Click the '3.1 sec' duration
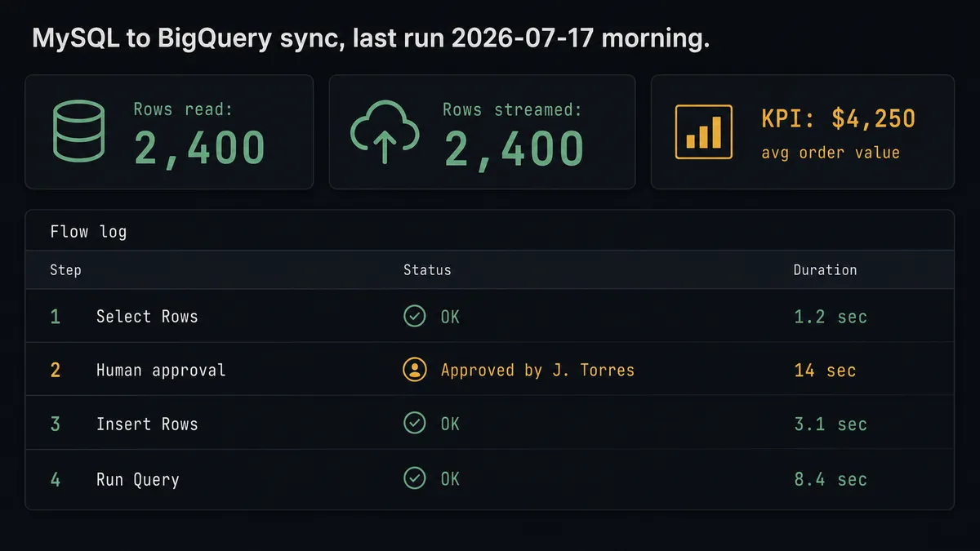This screenshot has width=980, height=551. [831, 424]
